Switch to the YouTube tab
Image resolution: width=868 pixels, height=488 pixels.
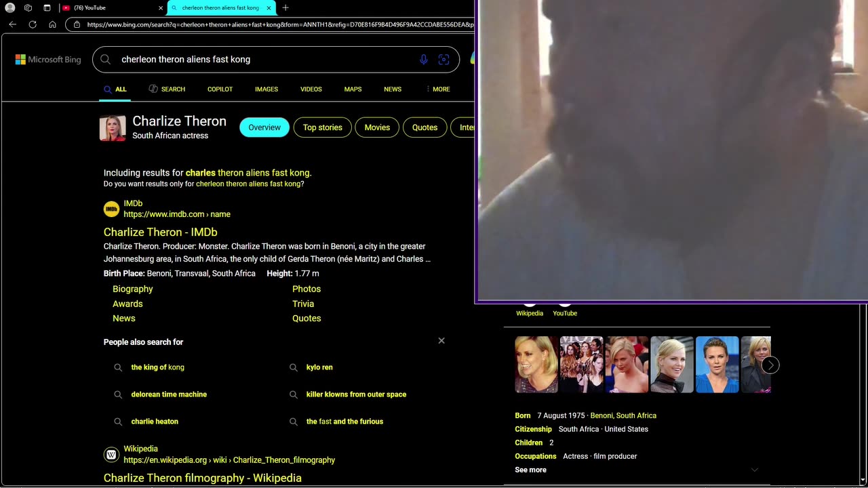click(x=113, y=7)
